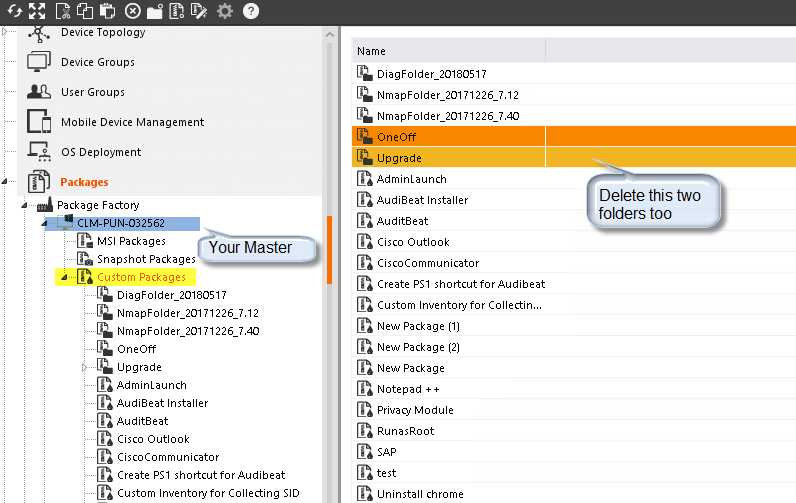Collapse the Custom Packages tree node

(64, 277)
